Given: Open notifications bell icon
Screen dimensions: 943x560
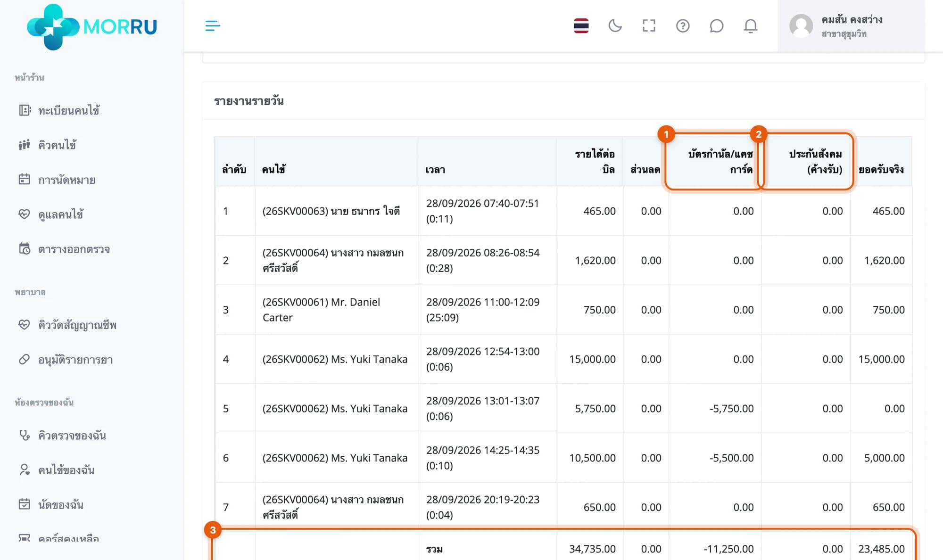Looking at the screenshot, I should 750,26.
